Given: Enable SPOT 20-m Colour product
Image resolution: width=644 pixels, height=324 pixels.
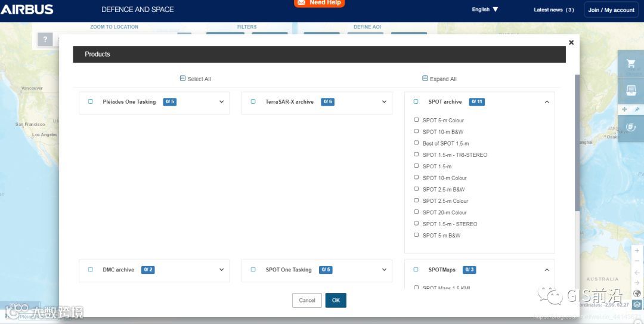Looking at the screenshot, I should (x=416, y=212).
